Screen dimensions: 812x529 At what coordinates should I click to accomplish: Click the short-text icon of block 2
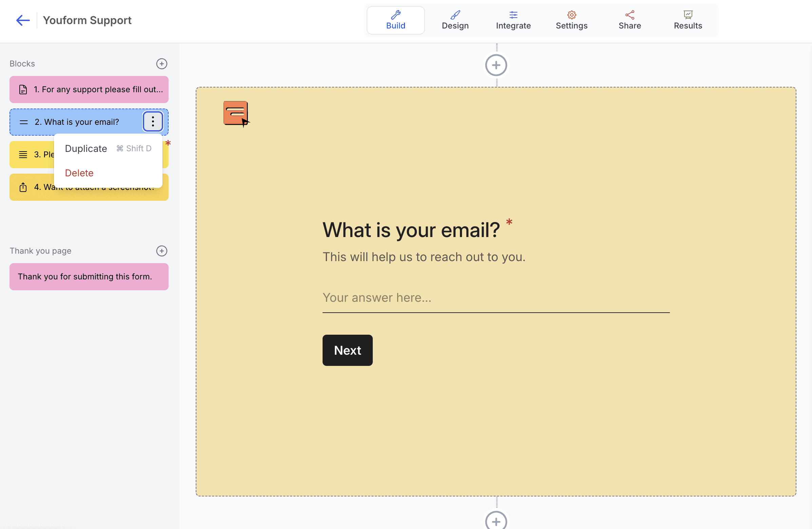point(23,122)
